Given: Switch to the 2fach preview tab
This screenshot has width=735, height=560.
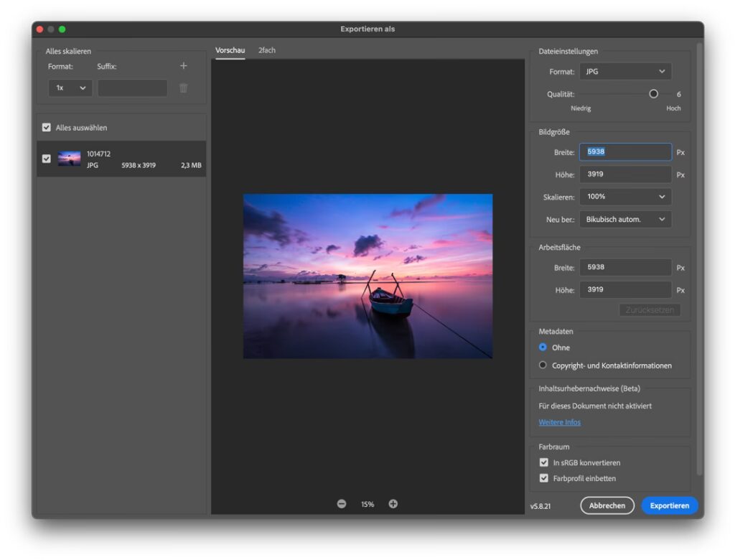Looking at the screenshot, I should 267,50.
